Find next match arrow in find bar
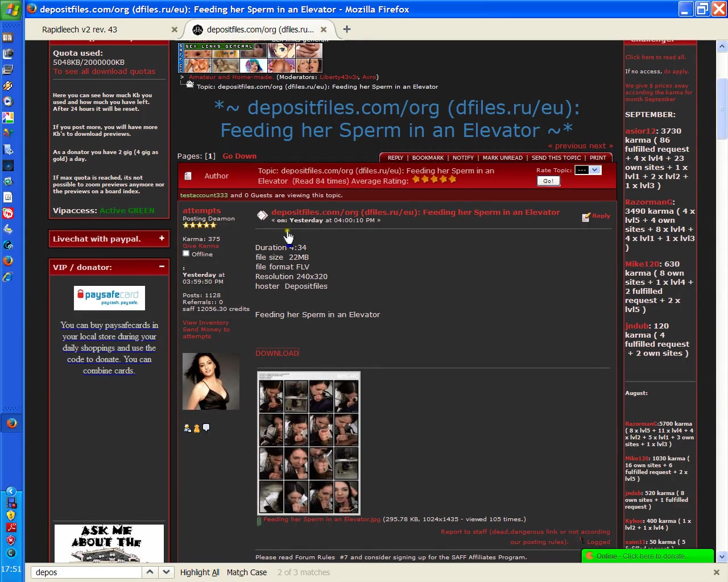 click(166, 572)
